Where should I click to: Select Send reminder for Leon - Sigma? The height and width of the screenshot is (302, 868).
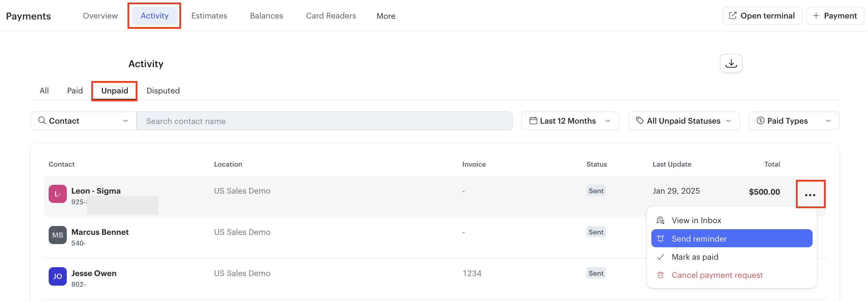[699, 238]
